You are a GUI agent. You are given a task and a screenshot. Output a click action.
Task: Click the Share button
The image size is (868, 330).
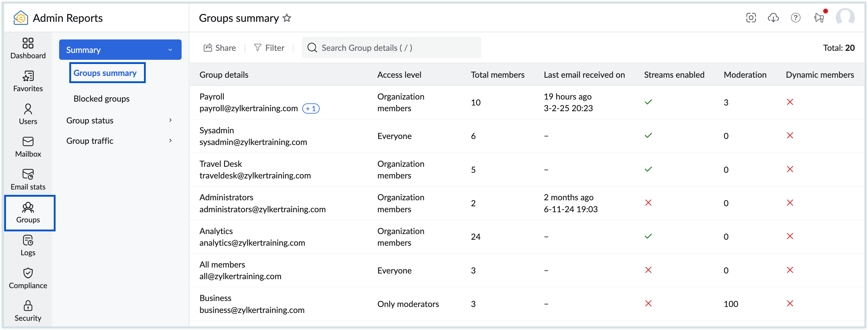click(220, 48)
